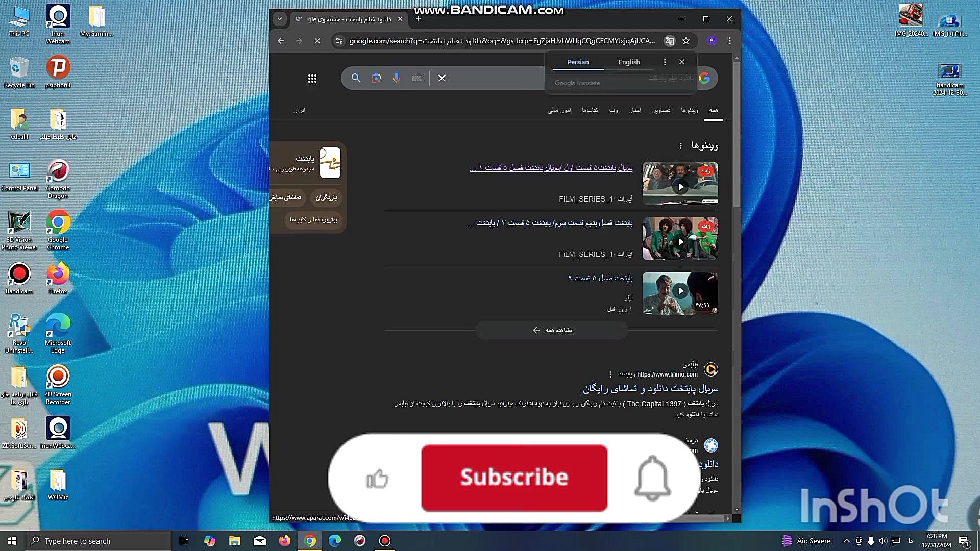
Task: Open volume control in system tray
Action: tap(883, 541)
